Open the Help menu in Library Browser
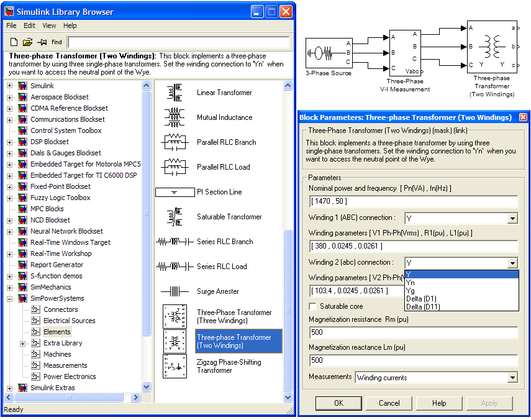Image resolution: width=531 pixels, height=420 pixels. [x=70, y=25]
